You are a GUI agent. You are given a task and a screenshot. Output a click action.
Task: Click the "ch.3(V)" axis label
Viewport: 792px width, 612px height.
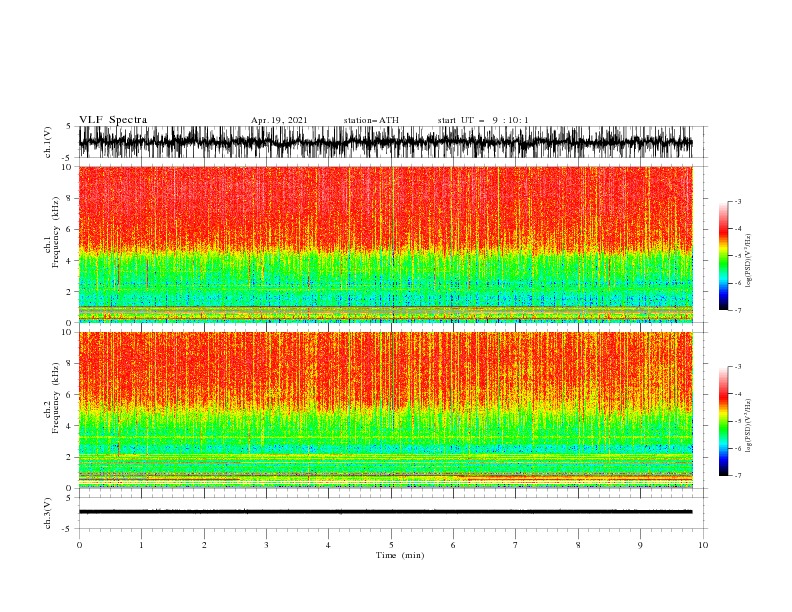(48, 513)
